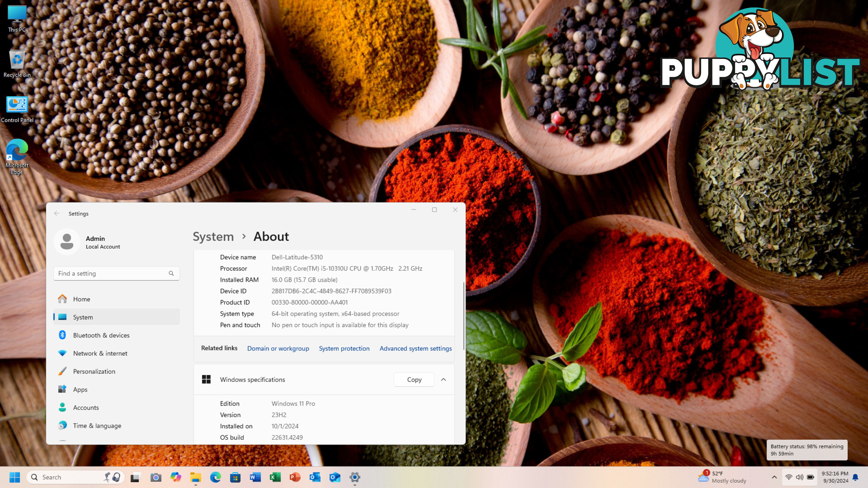Open Time & language settings

coord(117,426)
